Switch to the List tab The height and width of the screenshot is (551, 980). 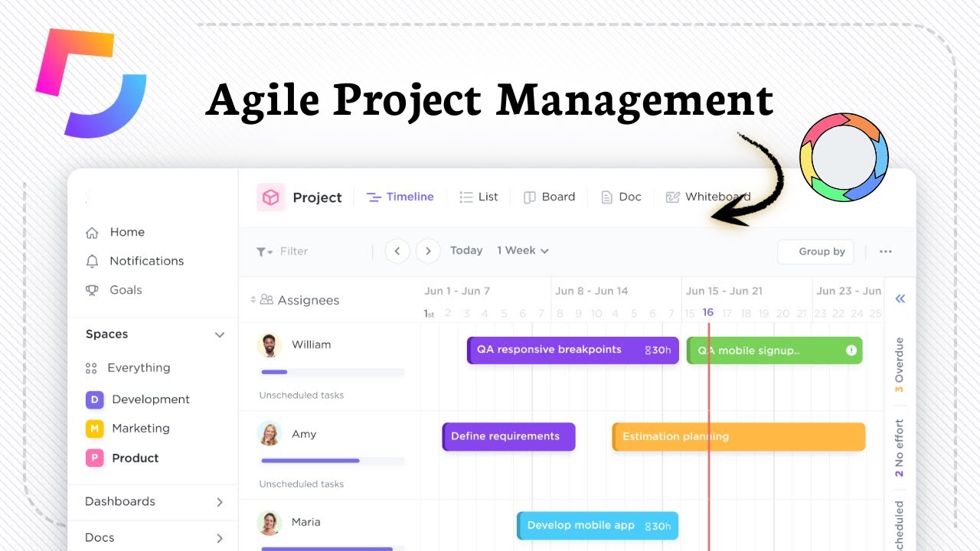(x=479, y=197)
